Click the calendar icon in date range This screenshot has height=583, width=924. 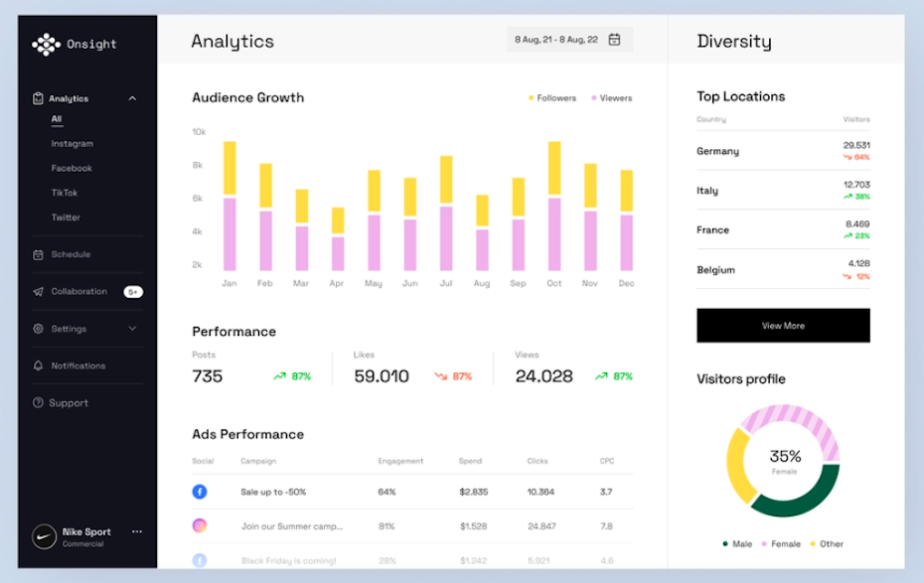tap(614, 40)
